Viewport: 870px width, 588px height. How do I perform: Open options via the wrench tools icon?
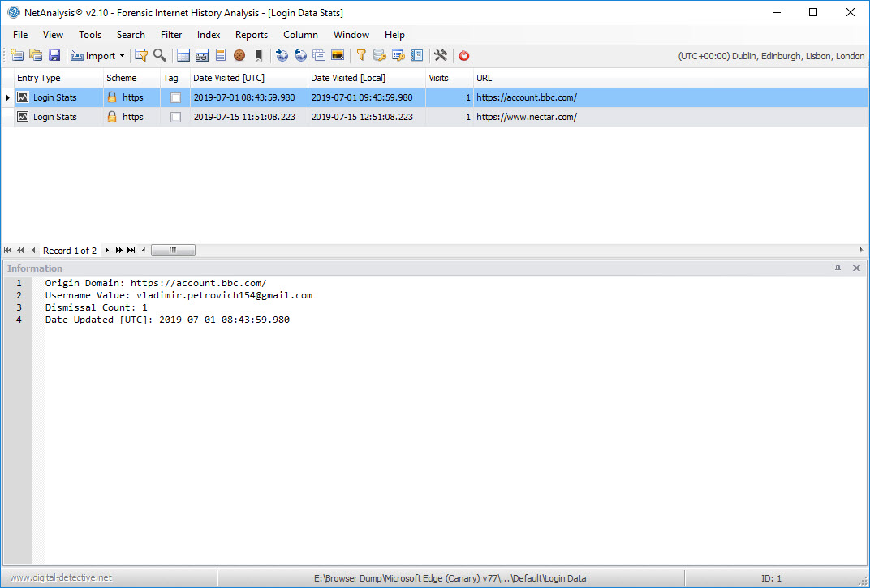coord(441,55)
